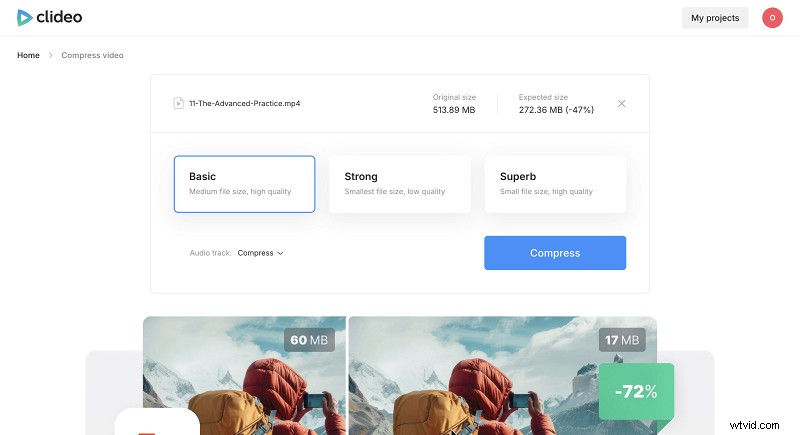The width and height of the screenshot is (800, 435).
Task: Click the expected size value
Action: (556, 109)
